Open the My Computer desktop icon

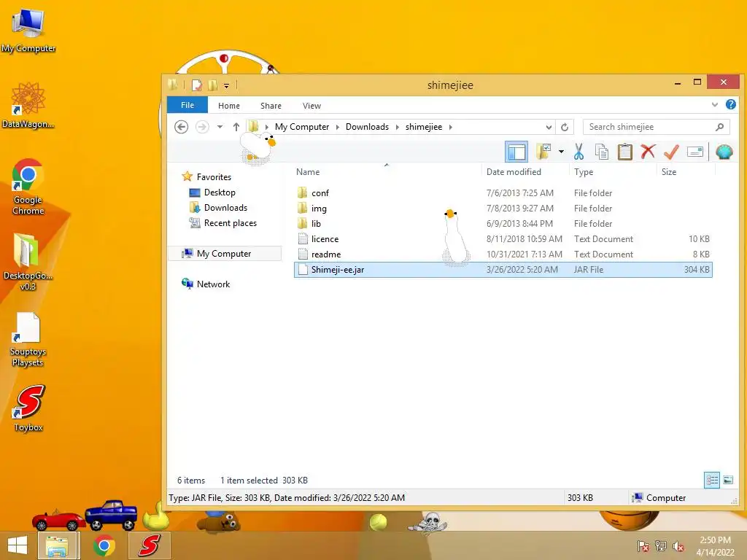(x=28, y=31)
